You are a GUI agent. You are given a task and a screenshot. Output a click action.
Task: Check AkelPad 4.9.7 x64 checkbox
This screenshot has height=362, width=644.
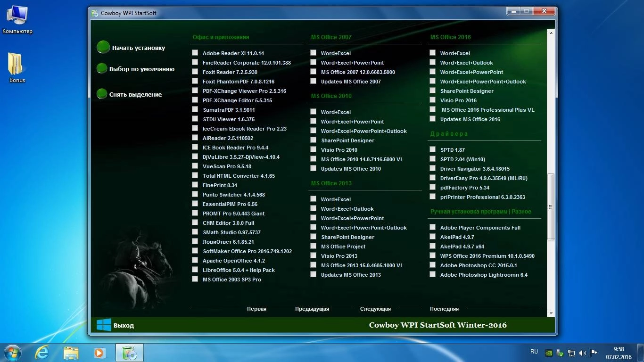pos(433,246)
